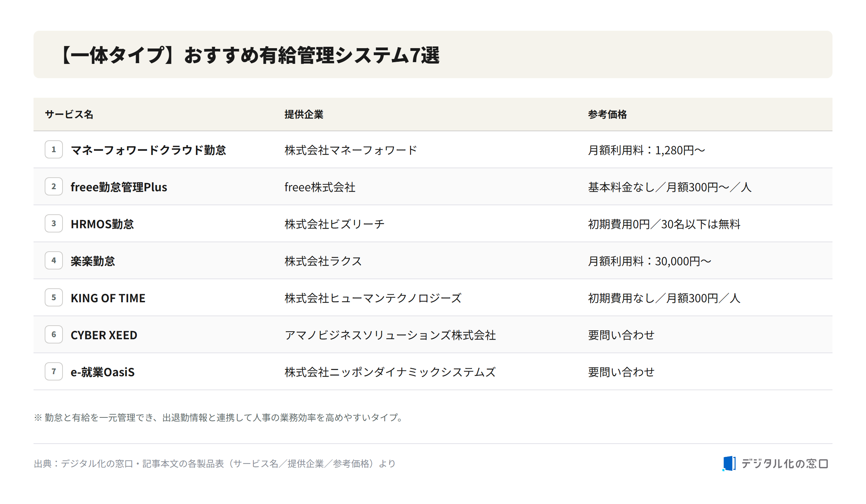Click the HRMOS勤怠 service name
Image resolution: width=866 pixels, height=504 pixels.
coord(102,224)
